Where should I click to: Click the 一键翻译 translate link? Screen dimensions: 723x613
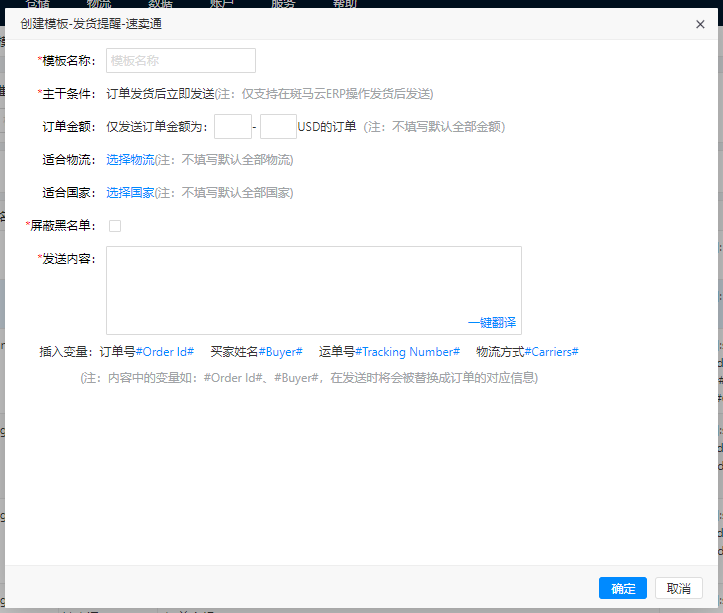pos(491,322)
